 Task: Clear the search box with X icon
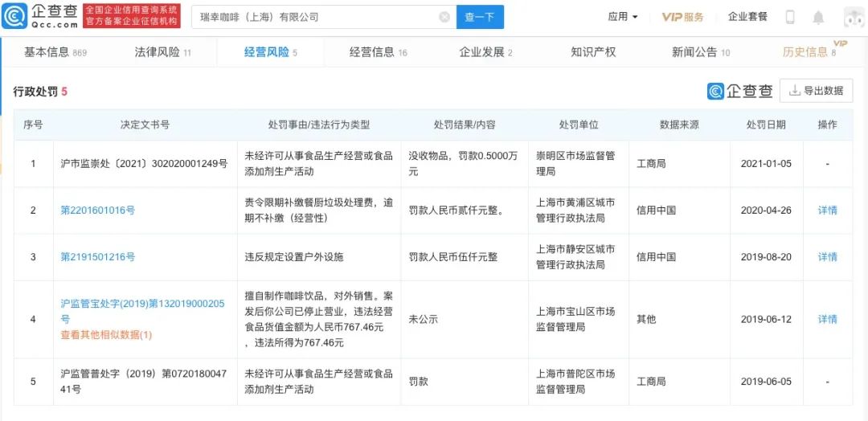point(444,17)
